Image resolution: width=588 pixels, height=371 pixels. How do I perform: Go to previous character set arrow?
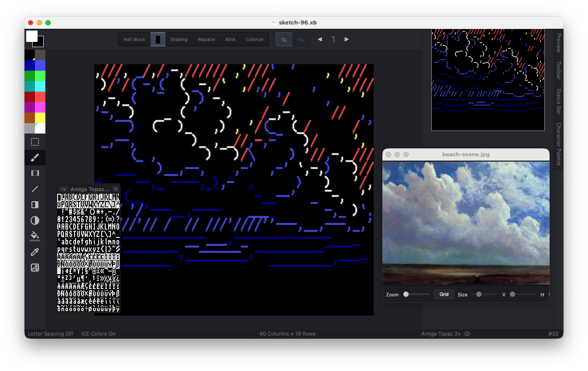pos(320,39)
